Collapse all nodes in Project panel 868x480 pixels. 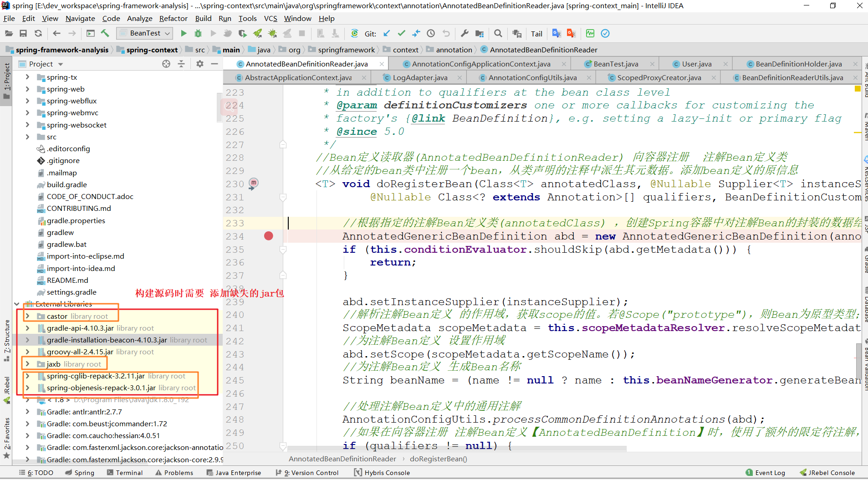pos(181,64)
